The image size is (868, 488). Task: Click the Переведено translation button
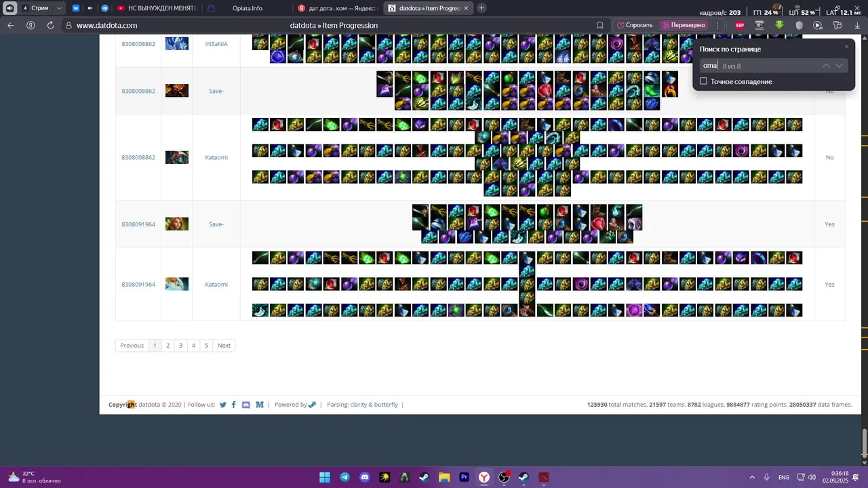pyautogui.click(x=684, y=25)
